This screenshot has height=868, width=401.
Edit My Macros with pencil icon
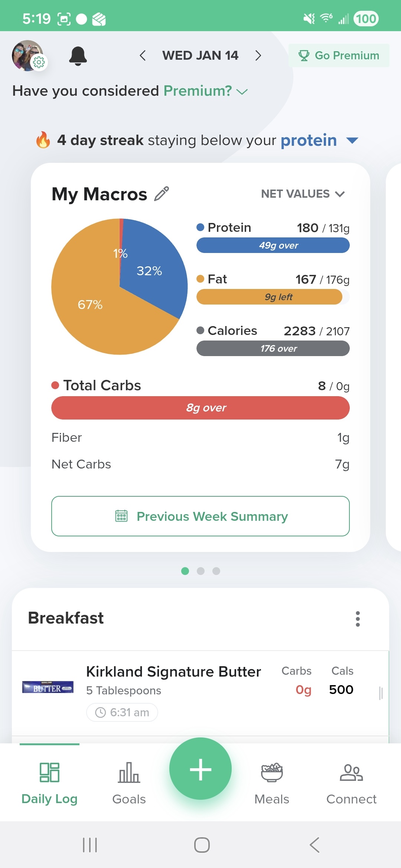coord(162,194)
